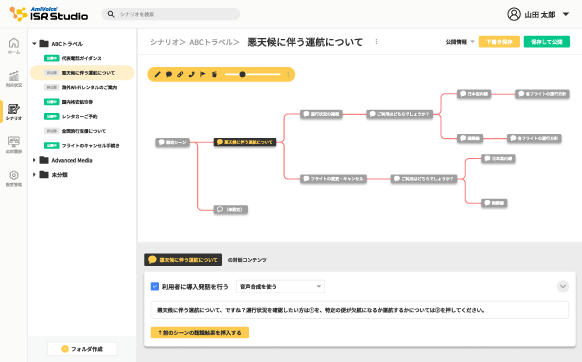Collapse the content card with the round chevron button
This screenshot has height=362, width=582.
tap(563, 286)
